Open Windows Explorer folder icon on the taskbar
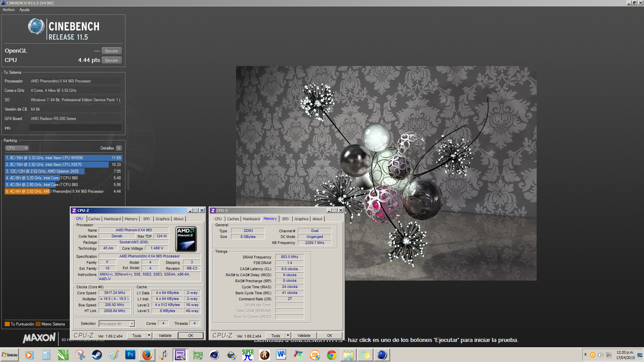The height and width of the screenshot is (362, 644). tap(348, 355)
